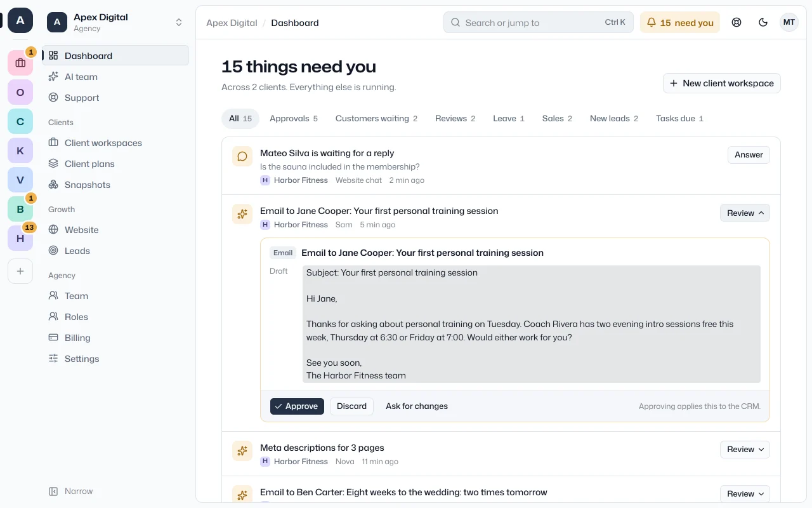Switch to the K workspace avatar
The width and height of the screenshot is (812, 508).
[20, 150]
